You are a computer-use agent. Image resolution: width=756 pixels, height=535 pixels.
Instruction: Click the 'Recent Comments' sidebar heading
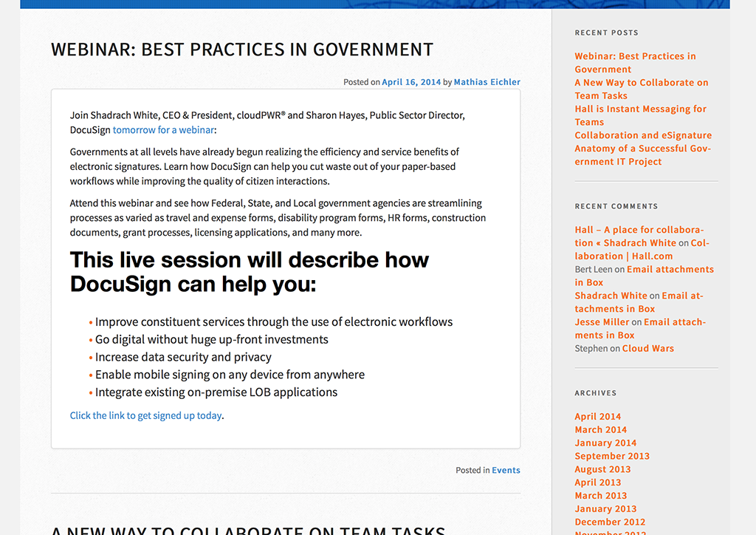pyautogui.click(x=616, y=206)
